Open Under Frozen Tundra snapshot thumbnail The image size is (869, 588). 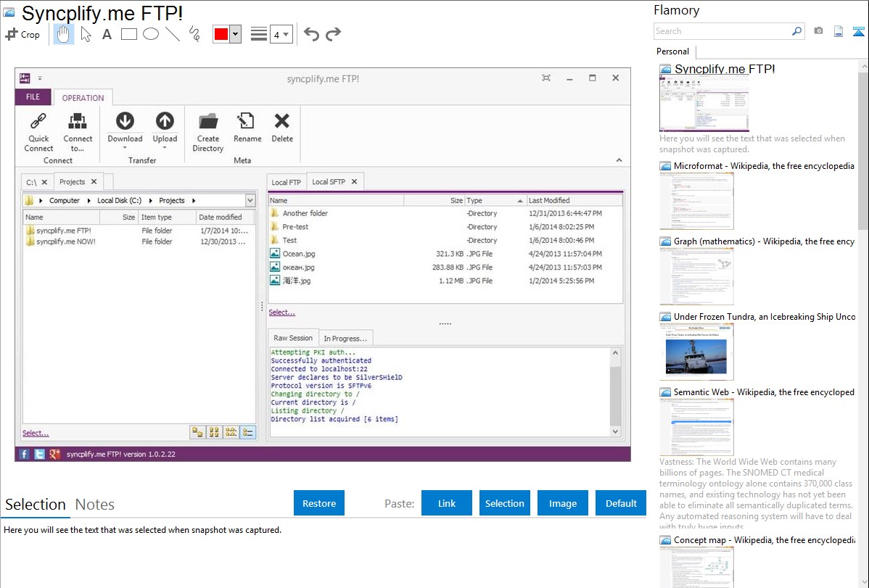(696, 352)
